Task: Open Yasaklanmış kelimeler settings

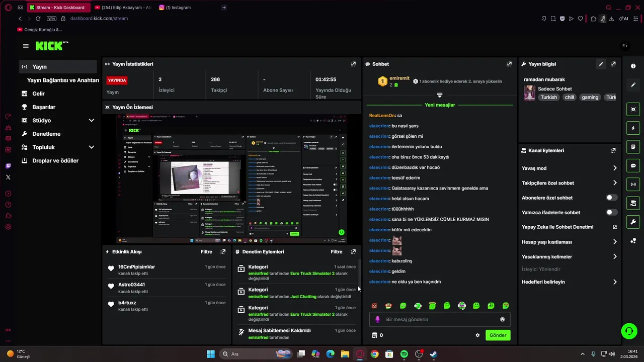Action: coord(569,257)
